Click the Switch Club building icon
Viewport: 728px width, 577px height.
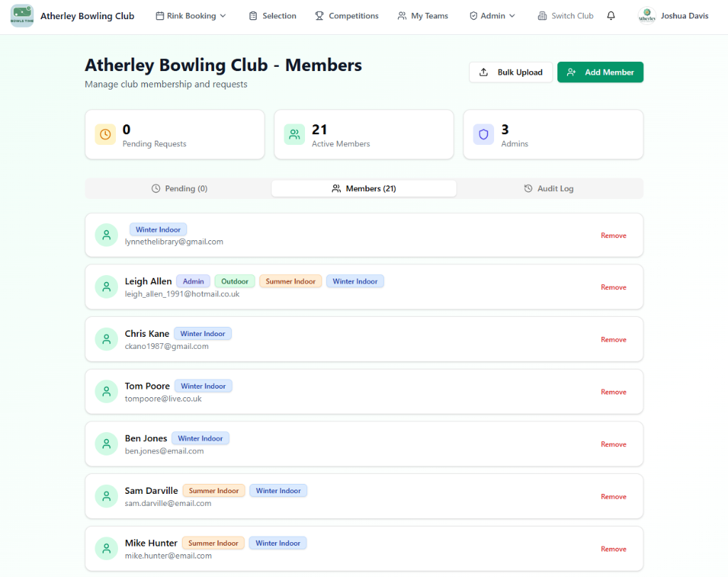(542, 16)
